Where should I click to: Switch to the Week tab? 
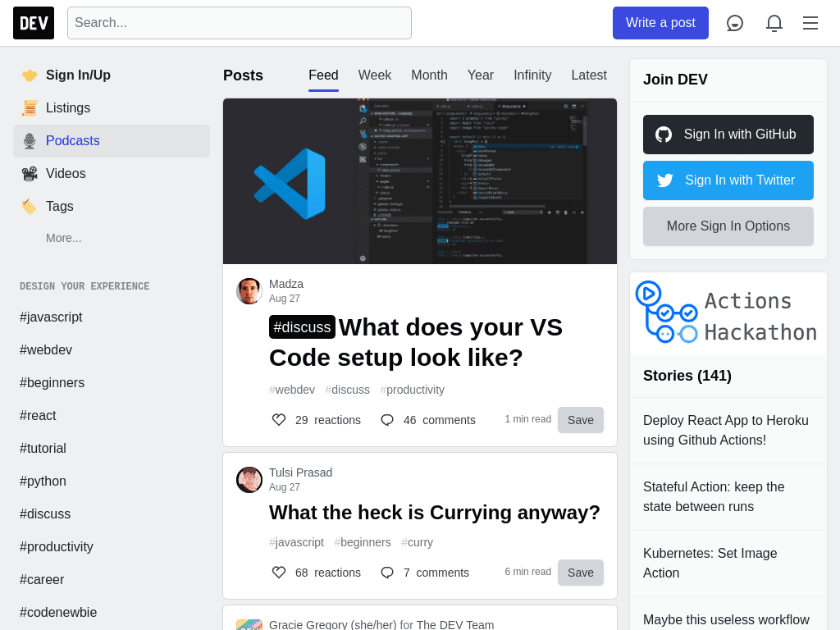coord(375,75)
